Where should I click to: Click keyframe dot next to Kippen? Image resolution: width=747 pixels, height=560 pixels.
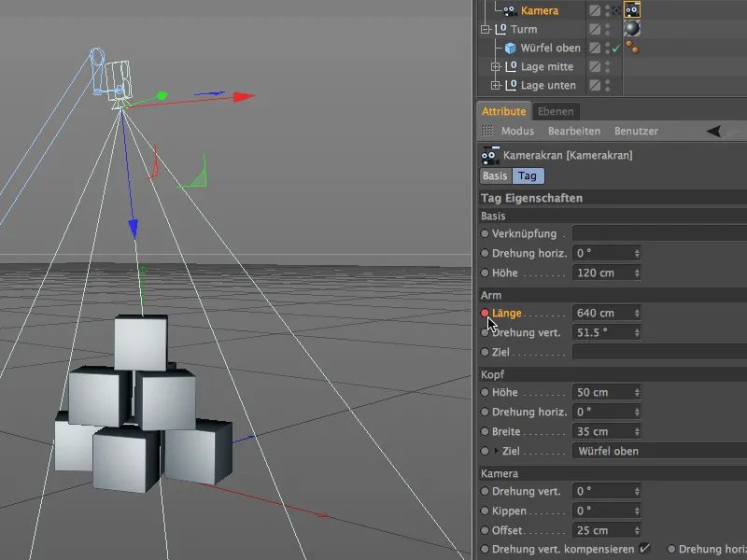485,511
